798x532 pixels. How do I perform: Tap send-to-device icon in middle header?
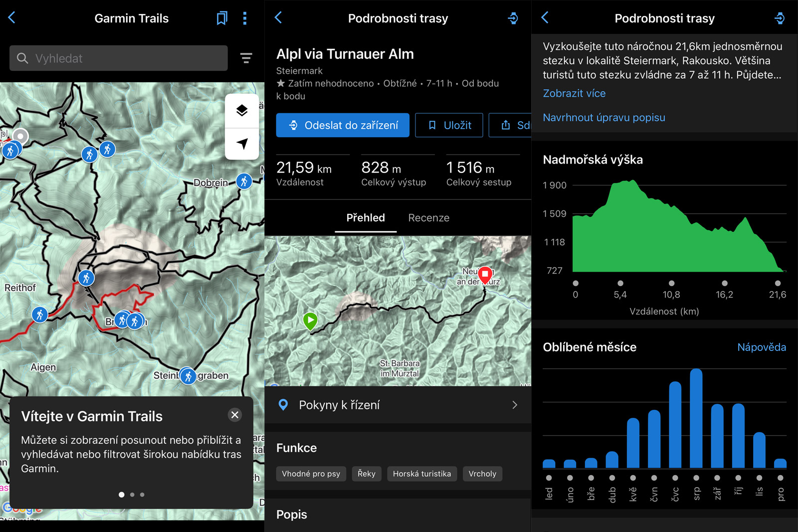pos(513,18)
